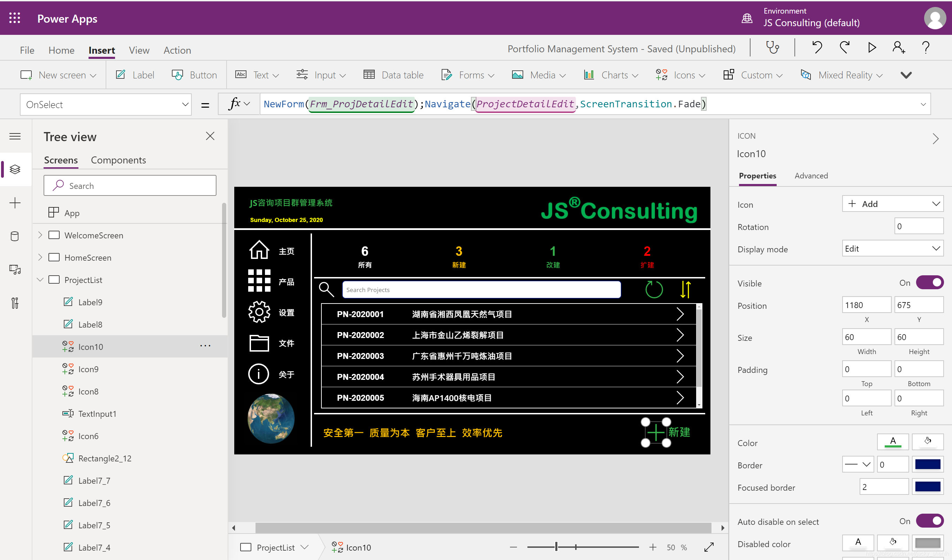The height and width of the screenshot is (560, 952).
Task: Open the icon Color picker swatch
Action: 893,442
